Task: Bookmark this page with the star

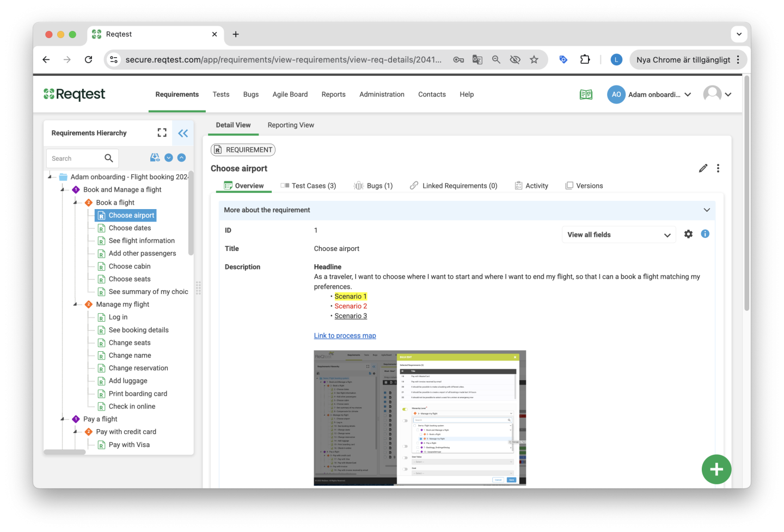Action: (534, 59)
